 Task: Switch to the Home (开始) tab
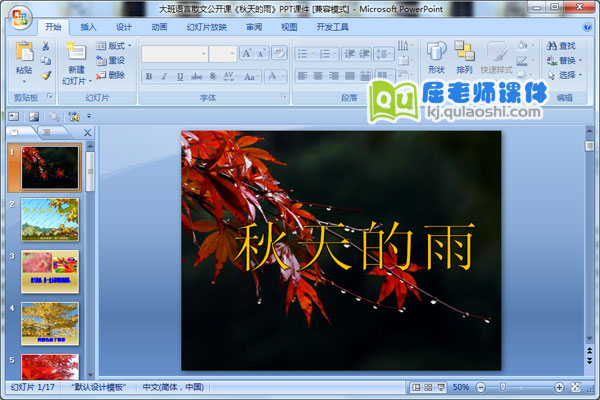coord(53,27)
